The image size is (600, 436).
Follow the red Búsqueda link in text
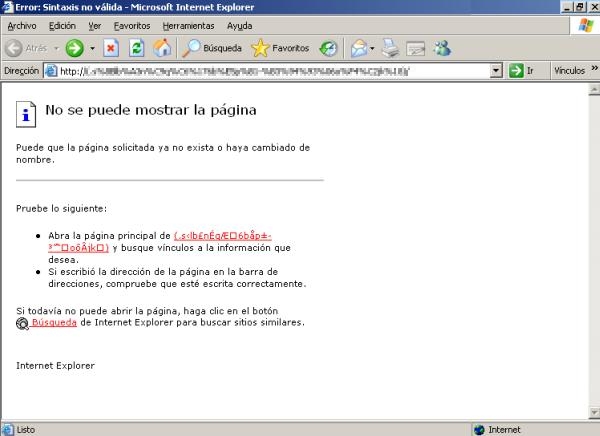(x=54, y=323)
